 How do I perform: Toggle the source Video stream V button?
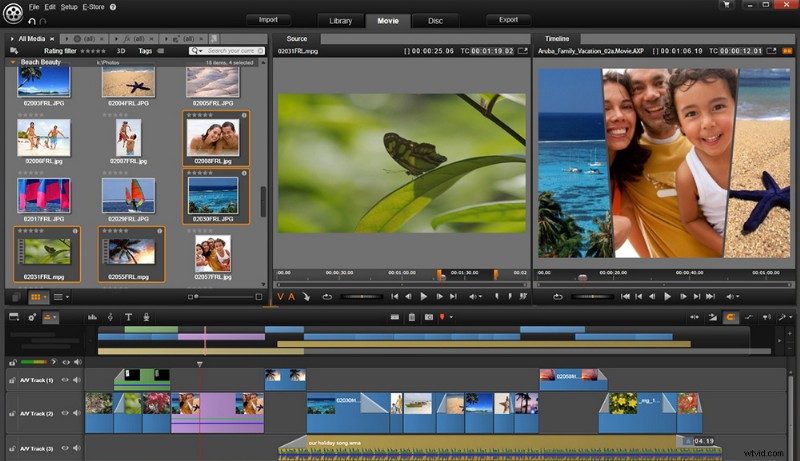click(x=280, y=297)
